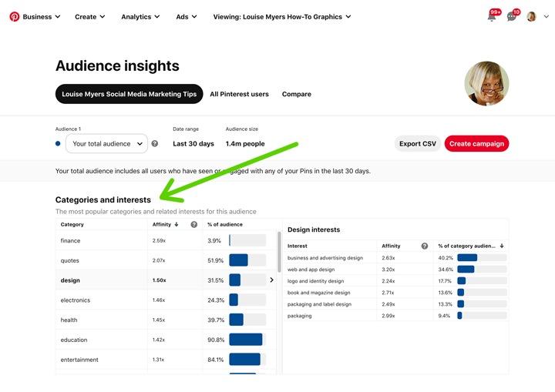Click web and app design interest
Viewport: 555px width, 392px height.
pyautogui.click(x=311, y=270)
